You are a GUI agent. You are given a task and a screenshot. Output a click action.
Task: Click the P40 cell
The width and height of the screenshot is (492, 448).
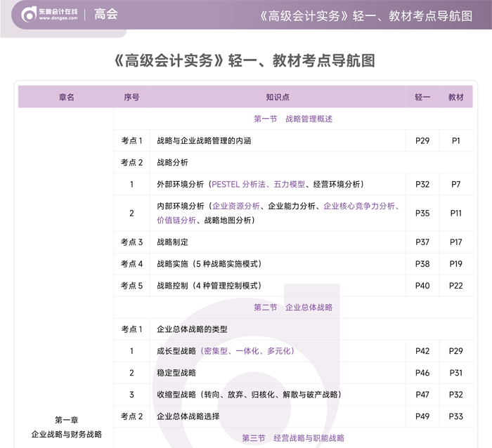tap(422, 286)
